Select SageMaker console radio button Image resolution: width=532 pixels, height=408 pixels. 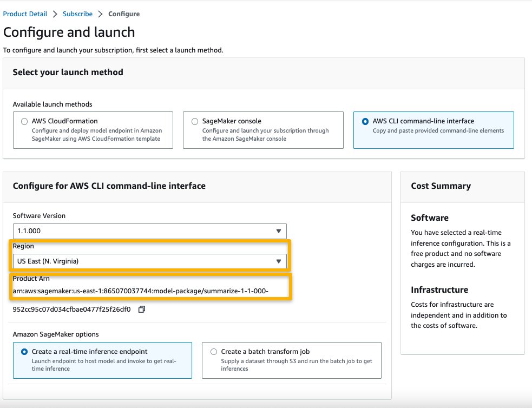tap(195, 121)
